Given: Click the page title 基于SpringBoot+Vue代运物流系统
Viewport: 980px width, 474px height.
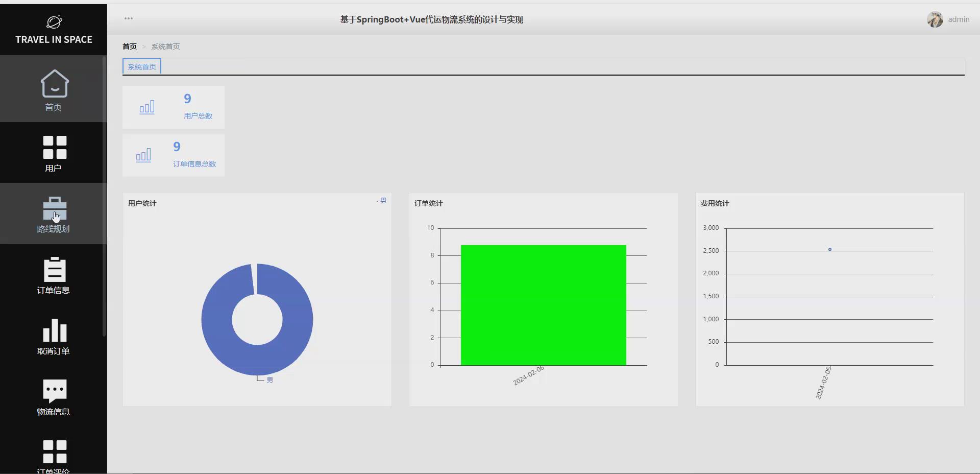Looking at the screenshot, I should pyautogui.click(x=432, y=19).
